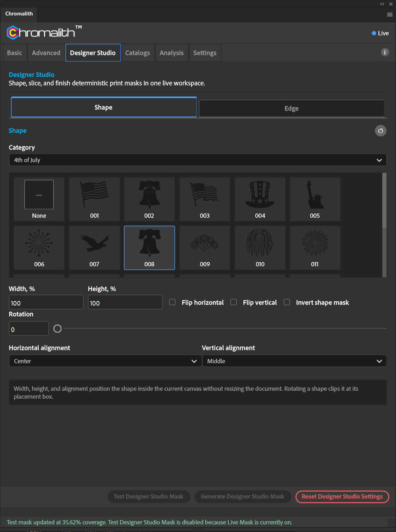Click the Live status indicator
The width and height of the screenshot is (396, 532).
coord(380,33)
